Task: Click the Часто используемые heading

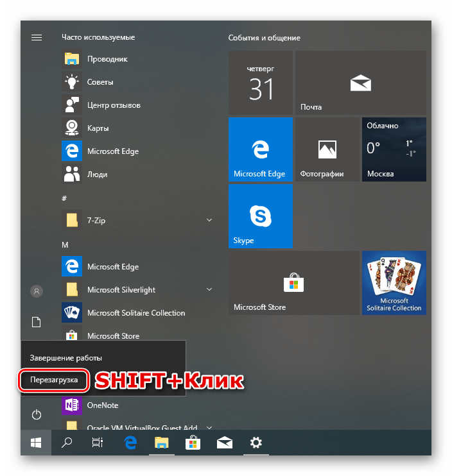Action: (x=98, y=37)
